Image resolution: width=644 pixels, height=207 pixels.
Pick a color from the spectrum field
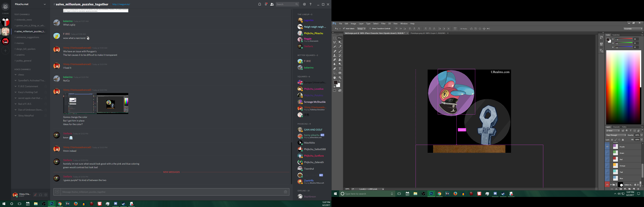click(x=623, y=87)
